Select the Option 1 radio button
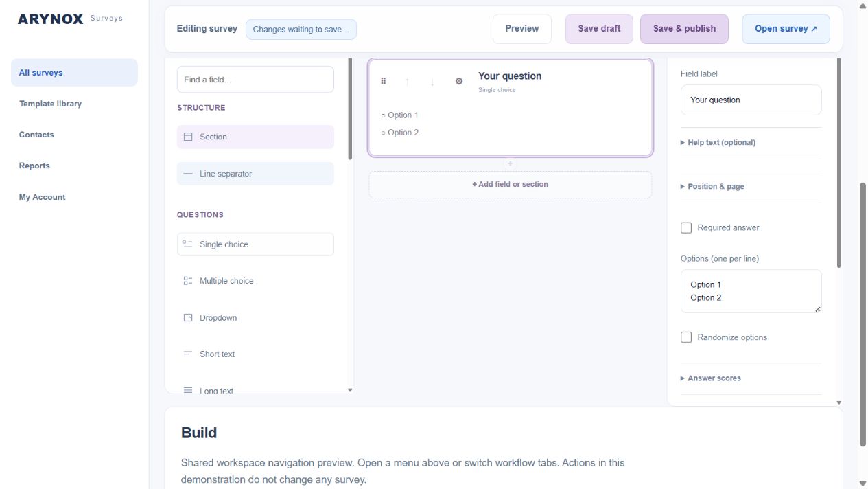Screen dimensions: 868x489 point(384,115)
